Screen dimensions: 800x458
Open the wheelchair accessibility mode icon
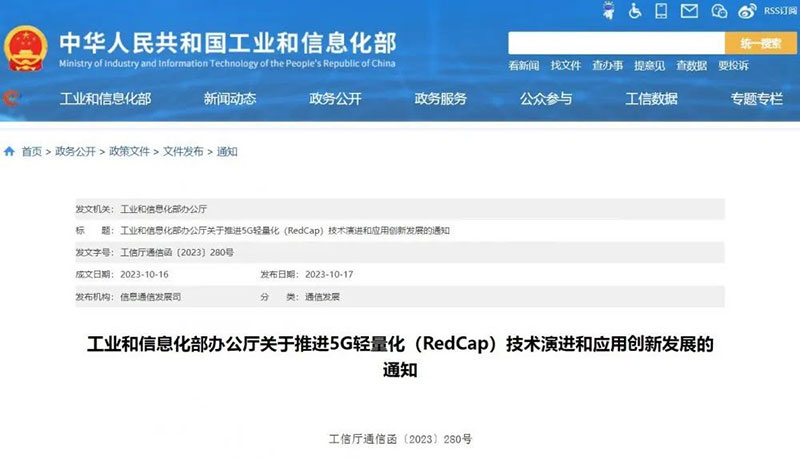pos(634,12)
